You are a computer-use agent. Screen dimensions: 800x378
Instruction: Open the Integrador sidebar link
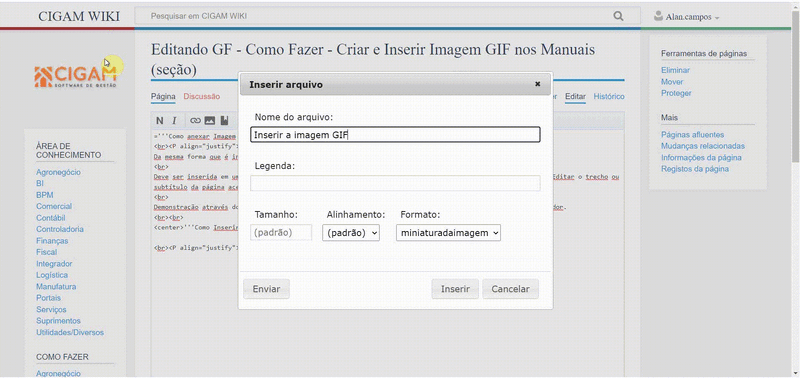click(x=54, y=264)
